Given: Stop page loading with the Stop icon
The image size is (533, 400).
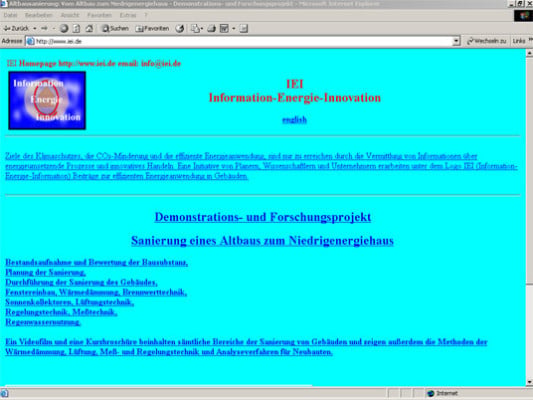Looking at the screenshot, I should coord(64,29).
